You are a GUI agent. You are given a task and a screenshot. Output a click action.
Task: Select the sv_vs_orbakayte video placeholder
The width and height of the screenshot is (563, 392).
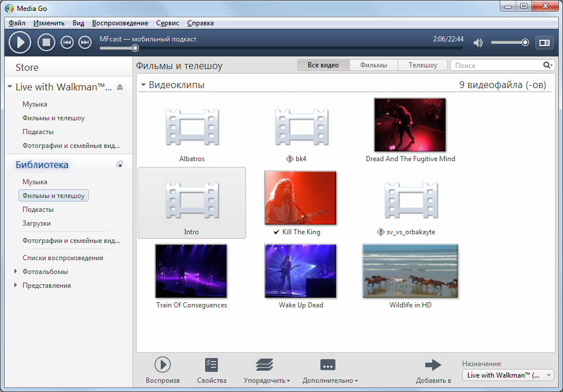click(411, 200)
